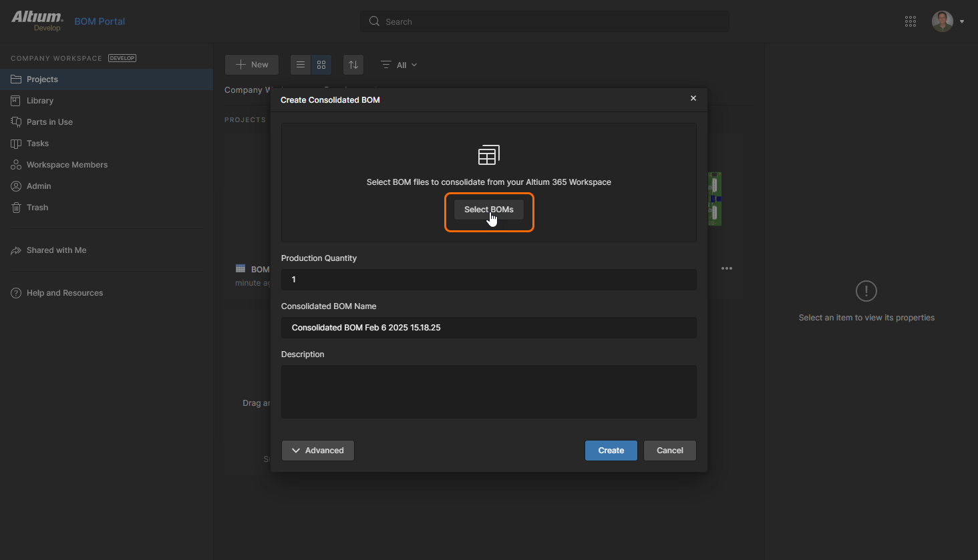The width and height of the screenshot is (978, 560).
Task: Open Help and Resources
Action: click(107, 293)
